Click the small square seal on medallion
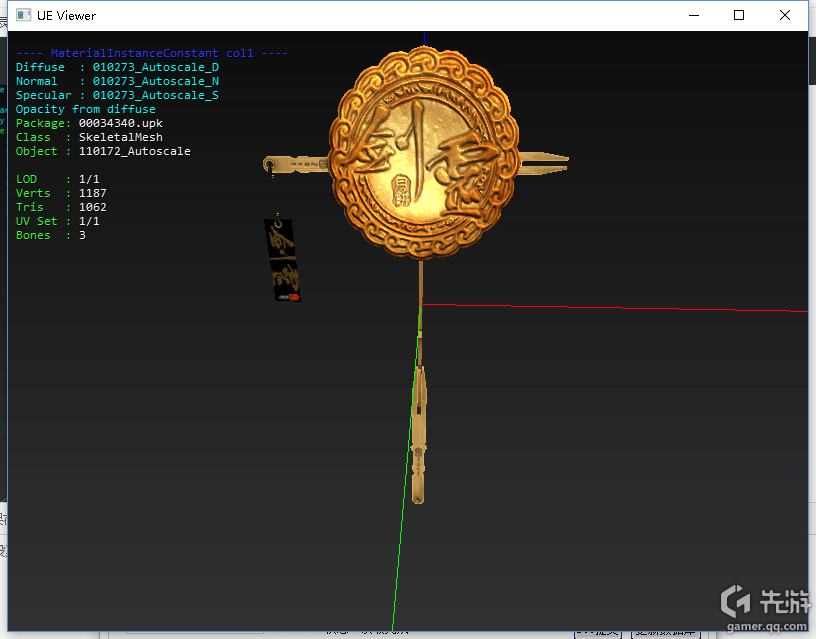Viewport: 816px width, 639px height. (402, 186)
